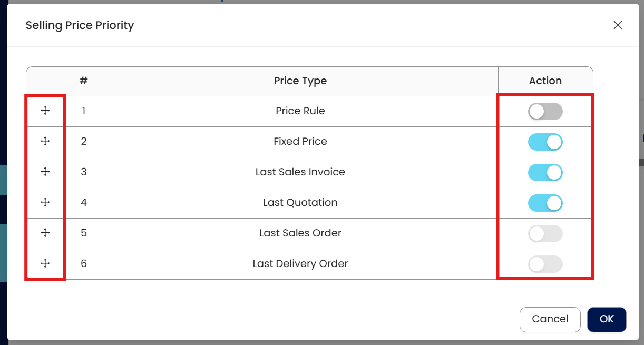Click the Last Quotation price type text
Image resolution: width=644 pixels, height=345 pixels.
tap(300, 202)
